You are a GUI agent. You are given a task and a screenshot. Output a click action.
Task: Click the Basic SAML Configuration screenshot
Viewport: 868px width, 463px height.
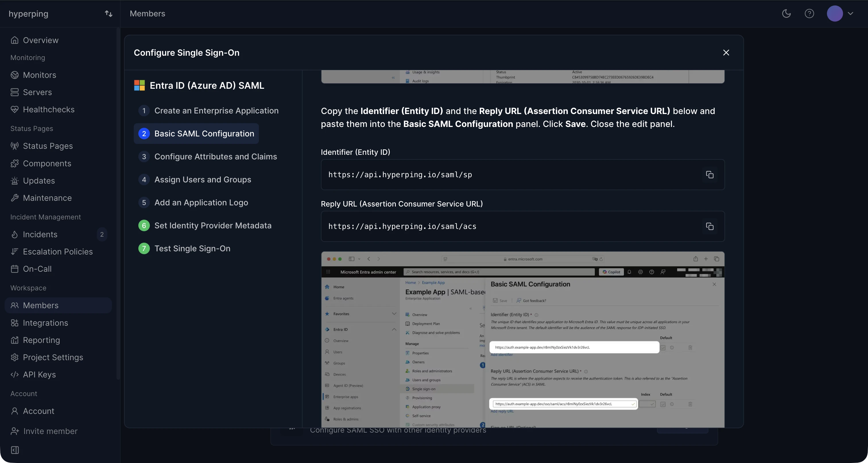523,339
